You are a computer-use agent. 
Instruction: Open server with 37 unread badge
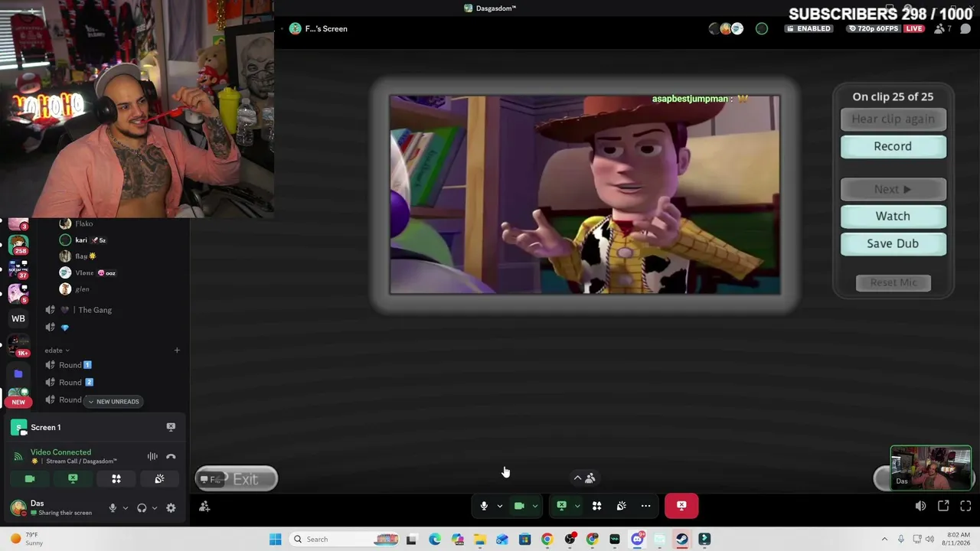18,269
